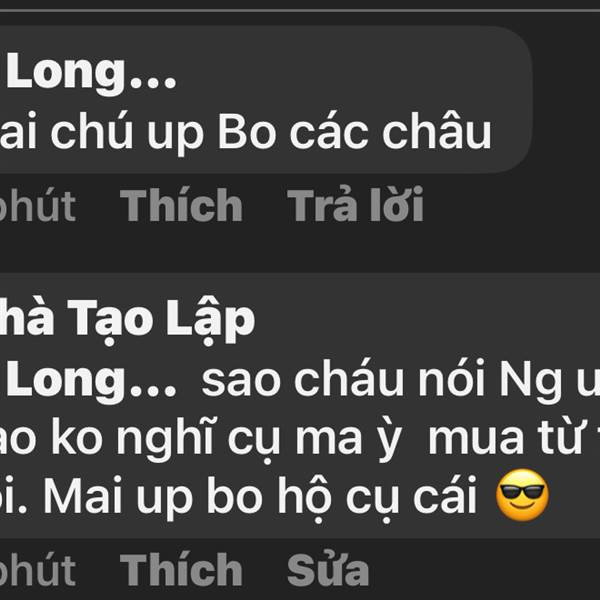Click Thích under the Long... comment
The image size is (600, 600).
click(x=181, y=205)
